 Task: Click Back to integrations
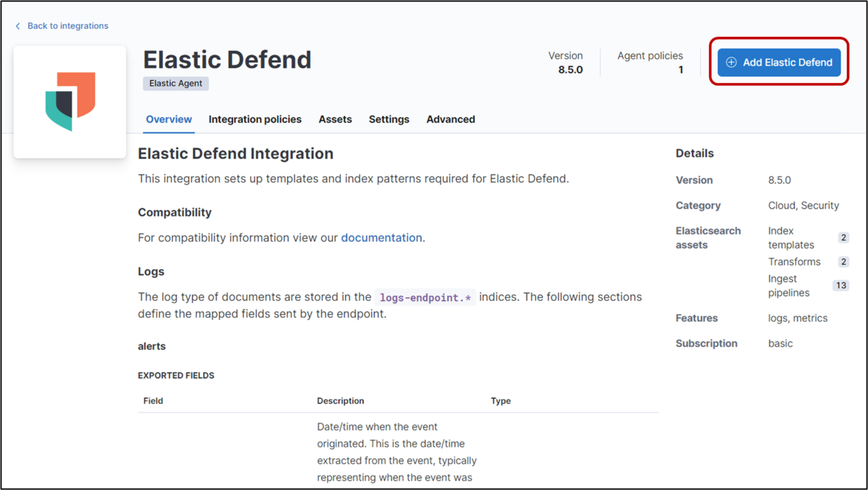[x=67, y=26]
